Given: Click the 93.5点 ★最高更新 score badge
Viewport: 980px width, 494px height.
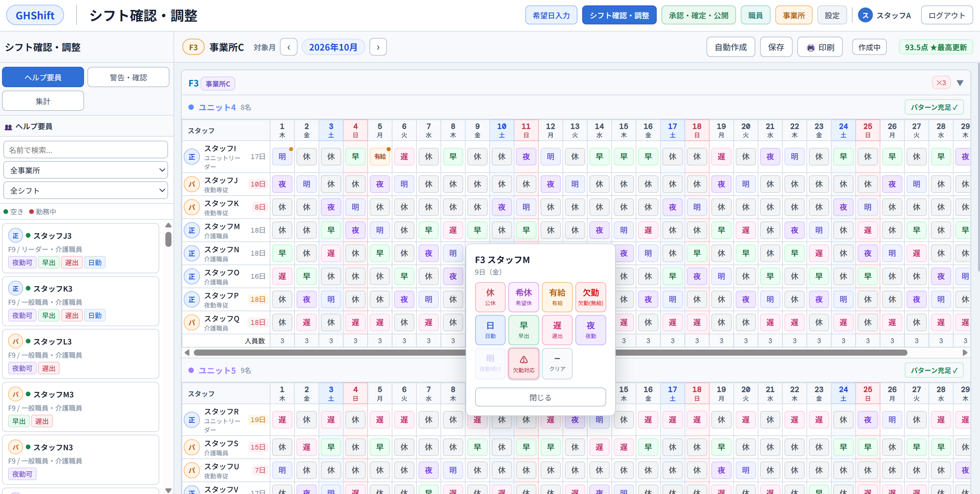Looking at the screenshot, I should tap(936, 47).
